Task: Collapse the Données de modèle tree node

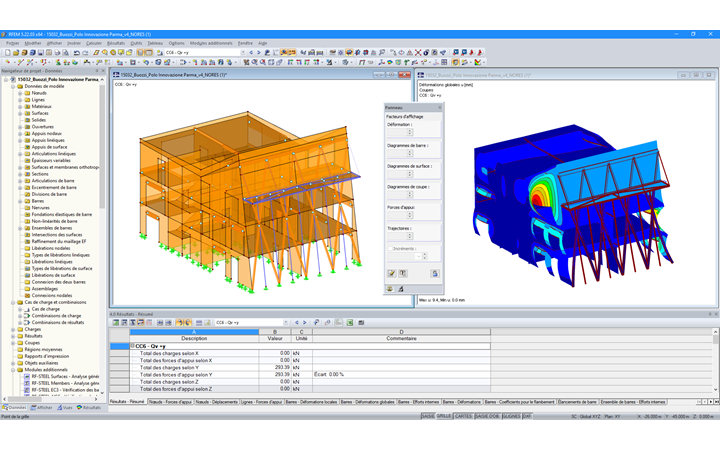Action: pos(13,86)
